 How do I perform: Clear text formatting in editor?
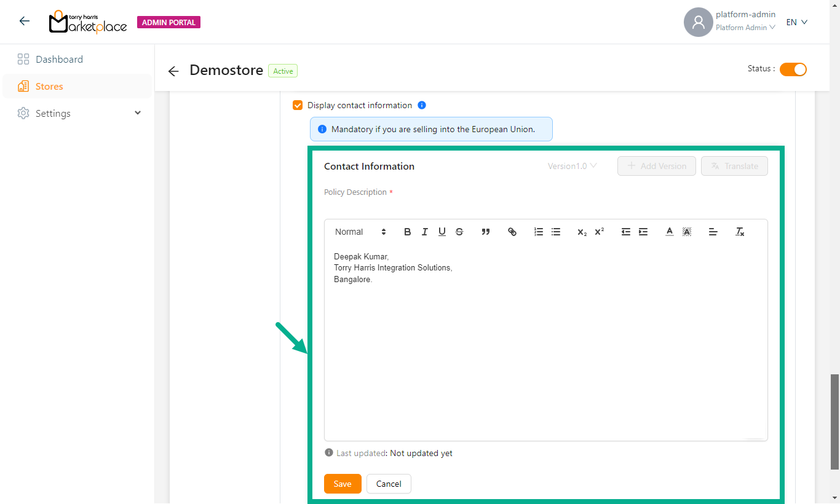click(x=740, y=232)
